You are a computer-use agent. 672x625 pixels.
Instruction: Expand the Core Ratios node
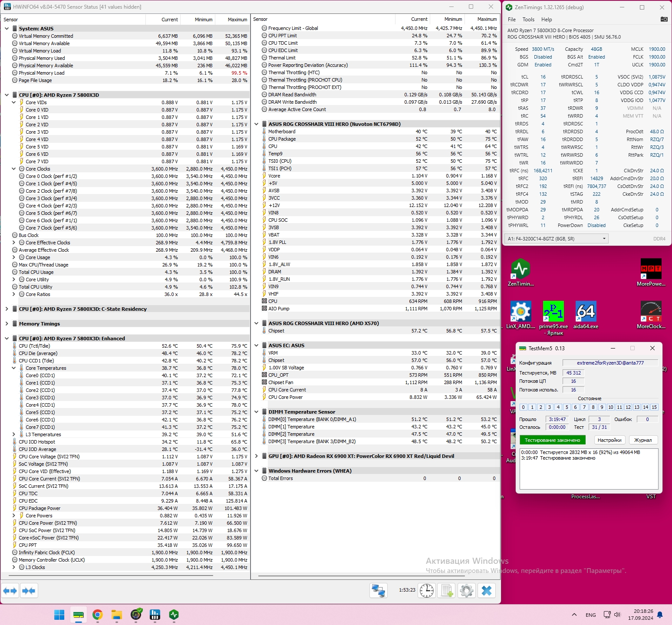point(13,294)
